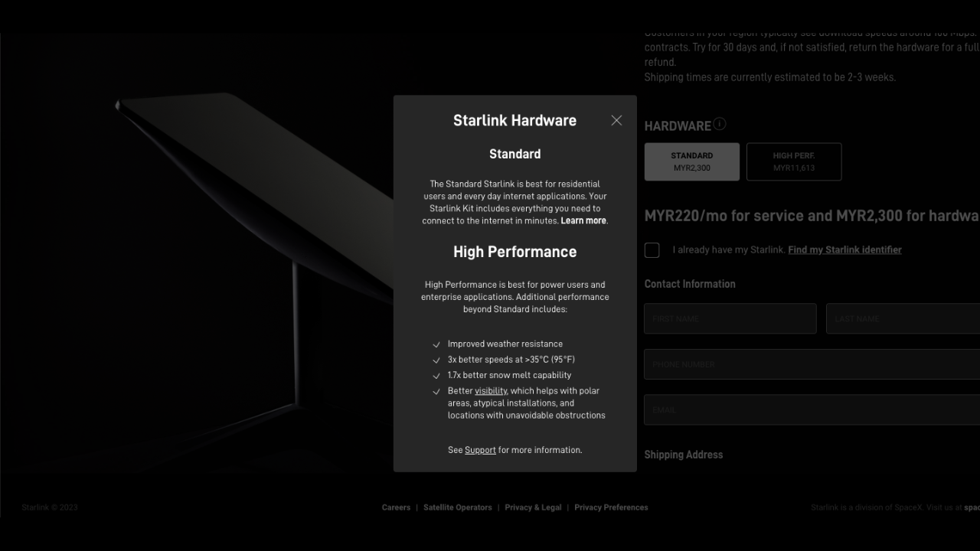
Task: Select the Standard MYR2,300 hardware option
Action: 692,161
